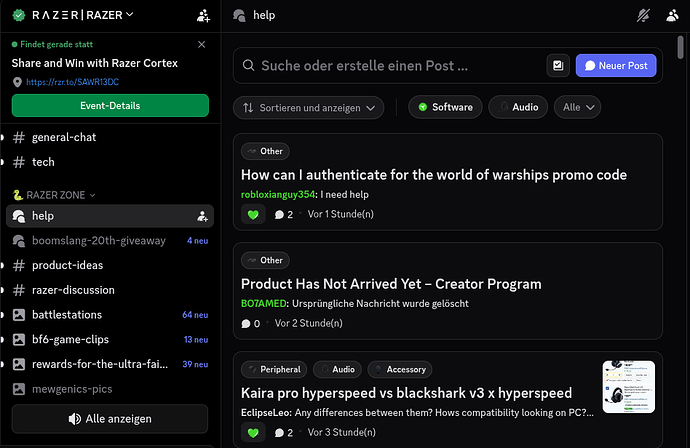Click username robloxianguy354
Screen dimensions: 690x448
pyautogui.click(x=278, y=195)
